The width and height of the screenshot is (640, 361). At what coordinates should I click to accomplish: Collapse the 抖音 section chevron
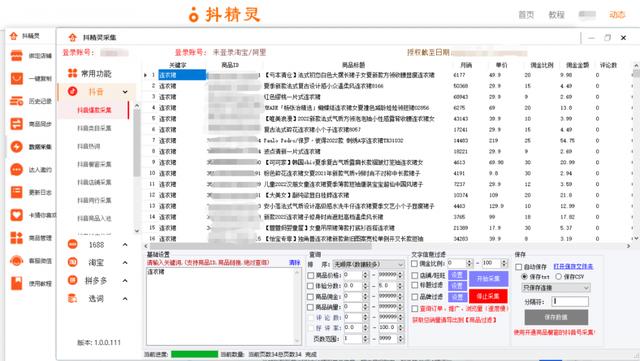[x=125, y=92]
